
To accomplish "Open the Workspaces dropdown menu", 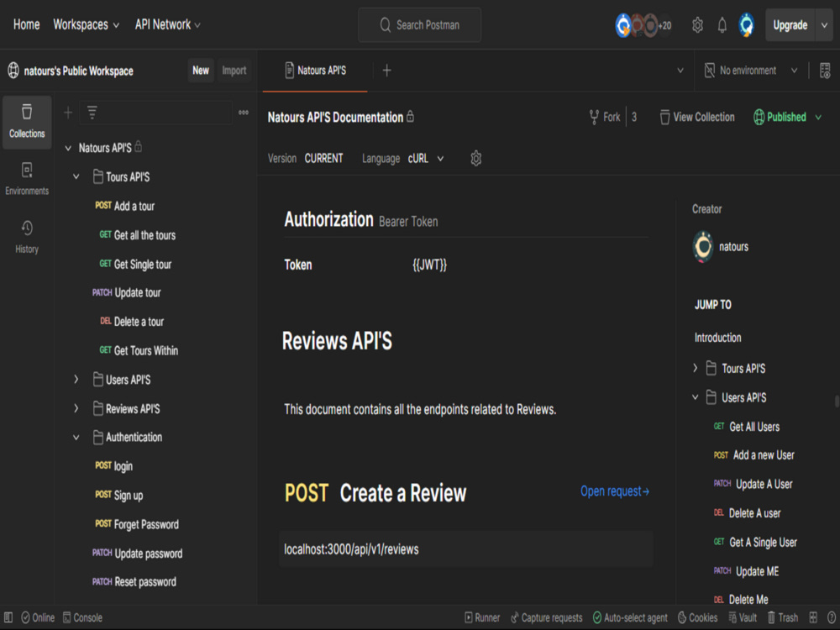I will click(86, 24).
